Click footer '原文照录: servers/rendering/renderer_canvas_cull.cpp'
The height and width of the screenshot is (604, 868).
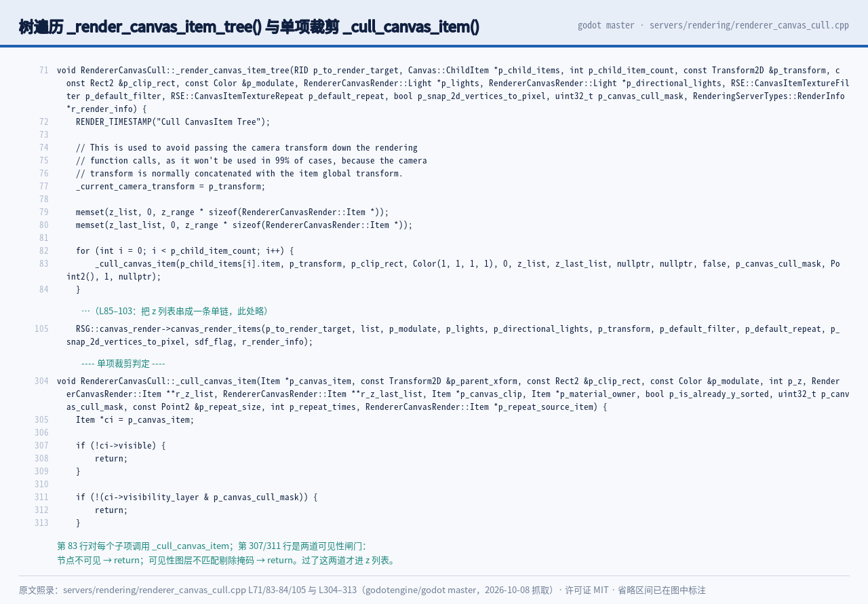pos(132,590)
